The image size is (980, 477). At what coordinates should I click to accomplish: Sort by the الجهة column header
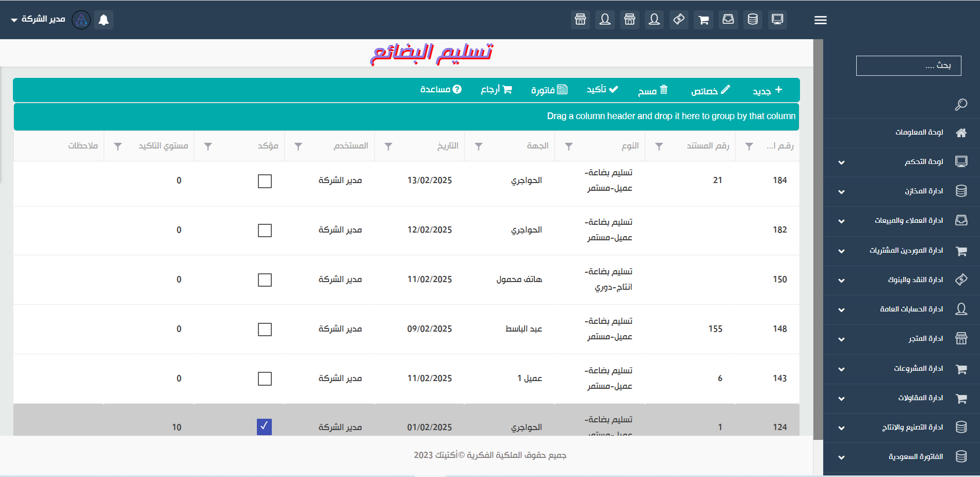(537, 146)
